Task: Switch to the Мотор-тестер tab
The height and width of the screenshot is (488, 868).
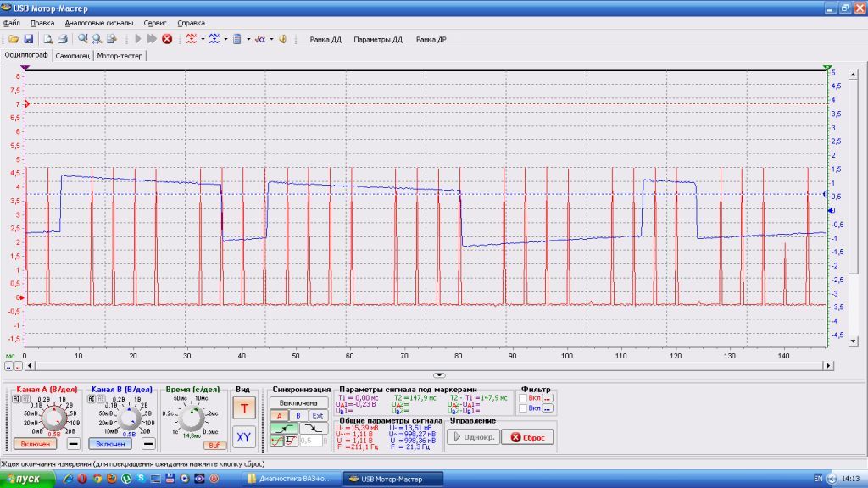Action: tap(120, 56)
